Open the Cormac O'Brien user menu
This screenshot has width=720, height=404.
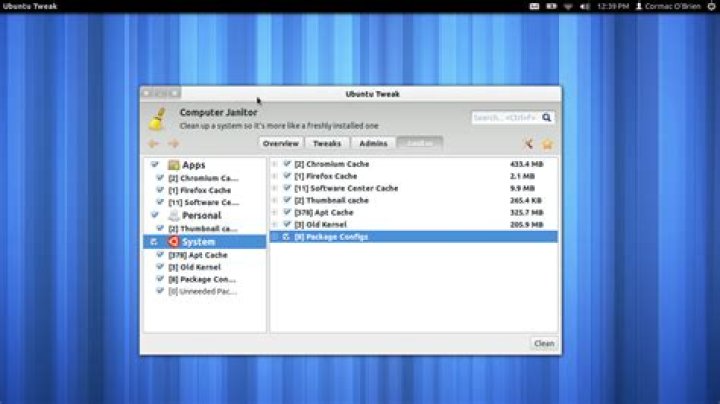coord(669,6)
